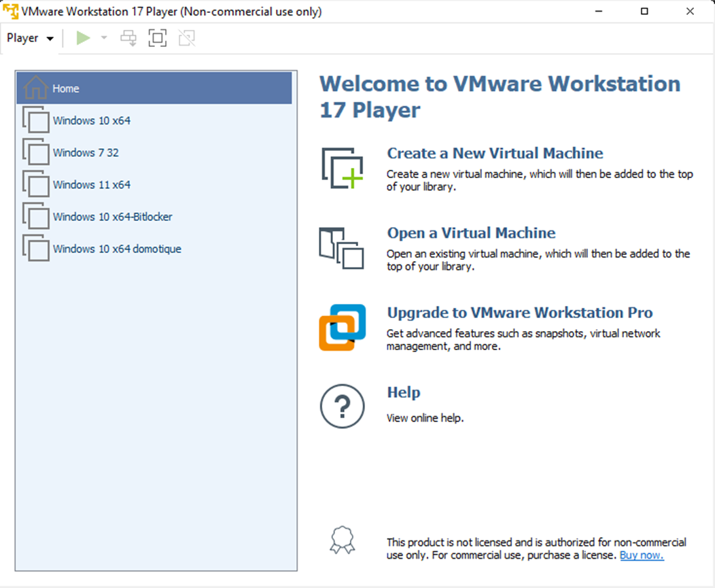Image resolution: width=715 pixels, height=588 pixels.
Task: Expand the power options arrow beside Play
Action: [104, 38]
